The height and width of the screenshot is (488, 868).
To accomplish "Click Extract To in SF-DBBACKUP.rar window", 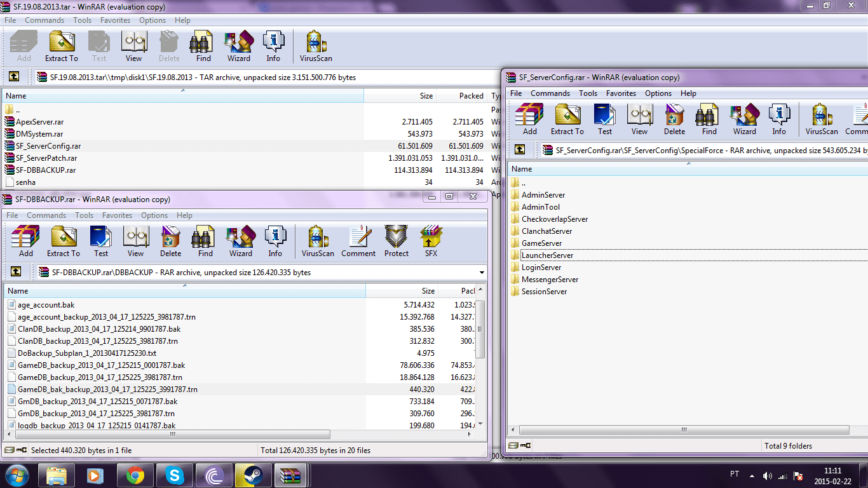I will (x=64, y=241).
